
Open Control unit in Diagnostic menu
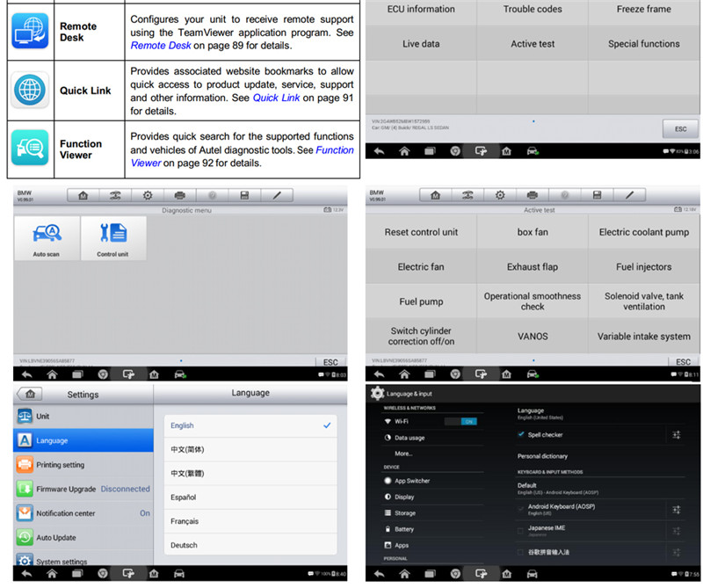[x=112, y=238]
